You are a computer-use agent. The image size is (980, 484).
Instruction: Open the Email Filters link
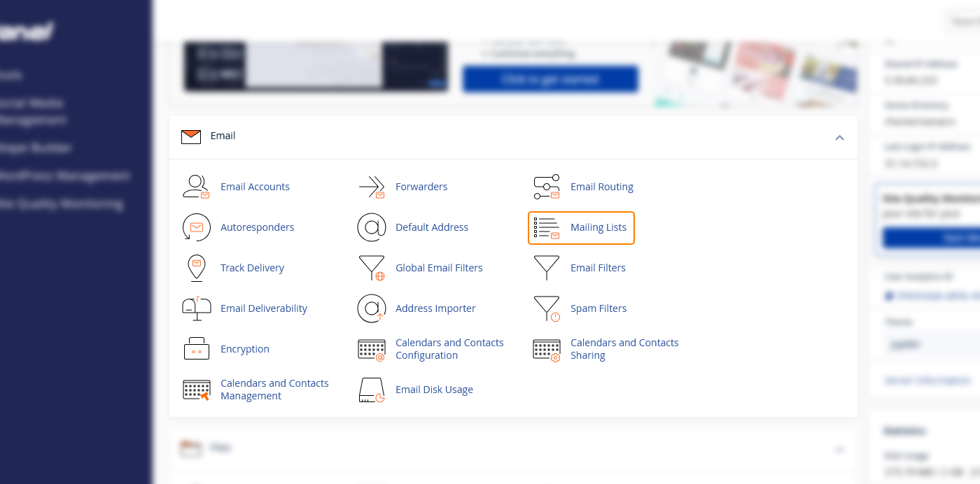598,268
